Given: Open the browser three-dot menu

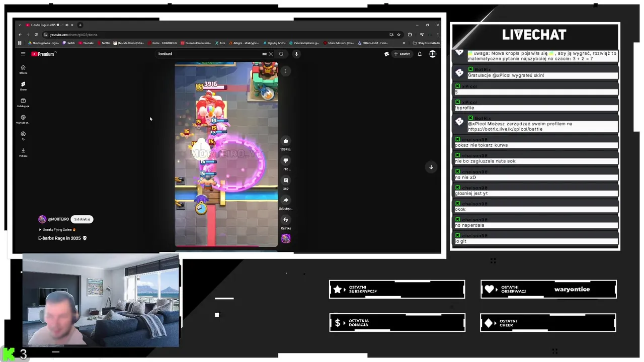Looking at the screenshot, I should 438,35.
